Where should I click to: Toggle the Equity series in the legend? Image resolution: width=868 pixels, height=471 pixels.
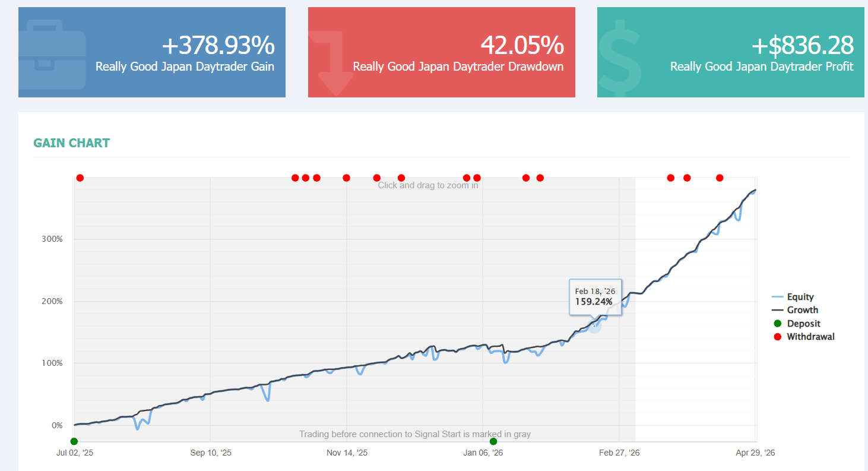[793, 297]
